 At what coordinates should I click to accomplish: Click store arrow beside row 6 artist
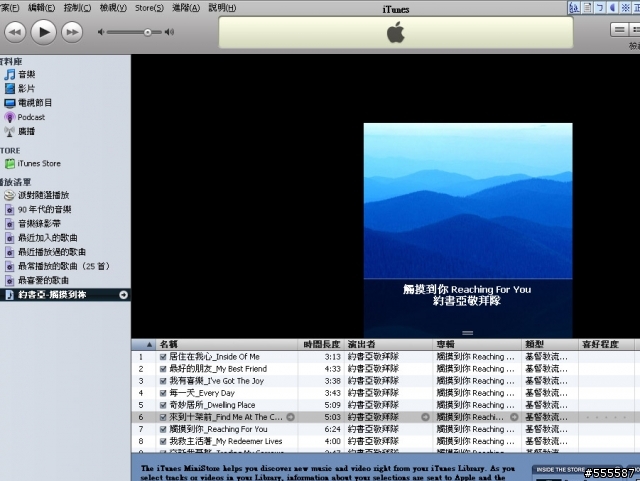425,417
